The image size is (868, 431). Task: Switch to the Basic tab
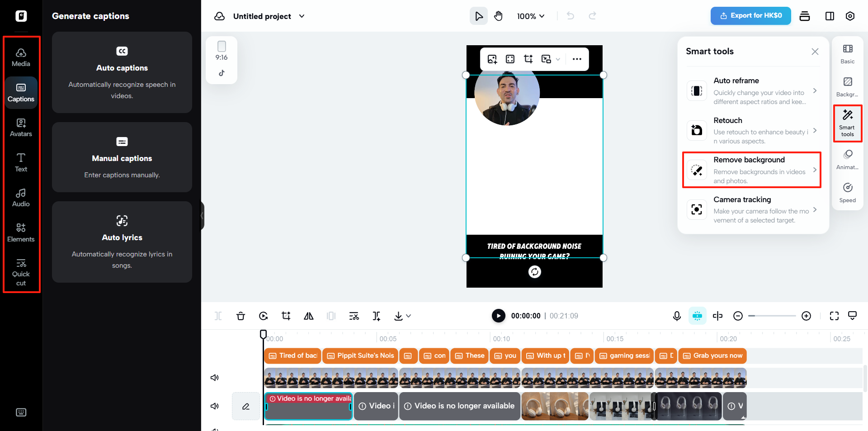pyautogui.click(x=848, y=54)
